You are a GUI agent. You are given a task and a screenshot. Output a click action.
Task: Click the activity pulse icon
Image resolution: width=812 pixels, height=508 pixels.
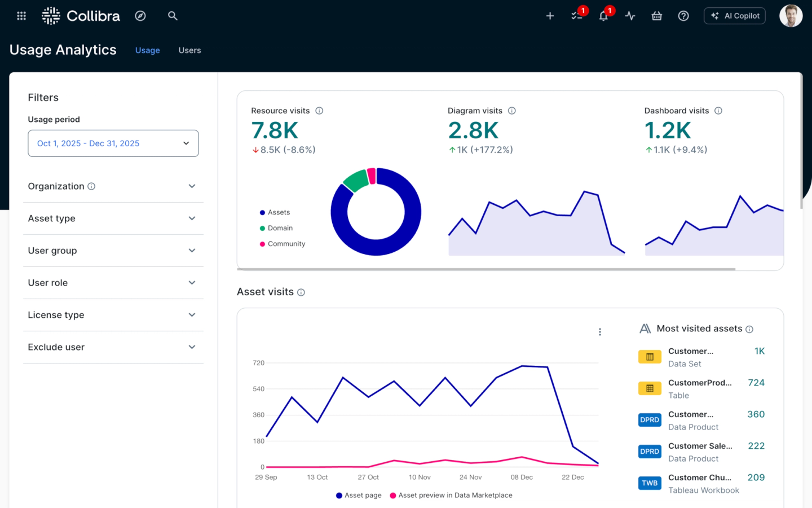630,16
